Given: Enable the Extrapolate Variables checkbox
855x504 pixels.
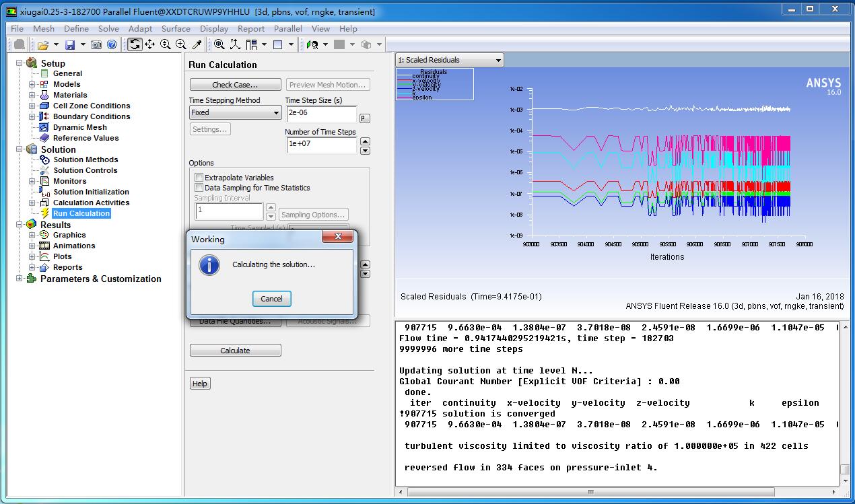Looking at the screenshot, I should 199,178.
